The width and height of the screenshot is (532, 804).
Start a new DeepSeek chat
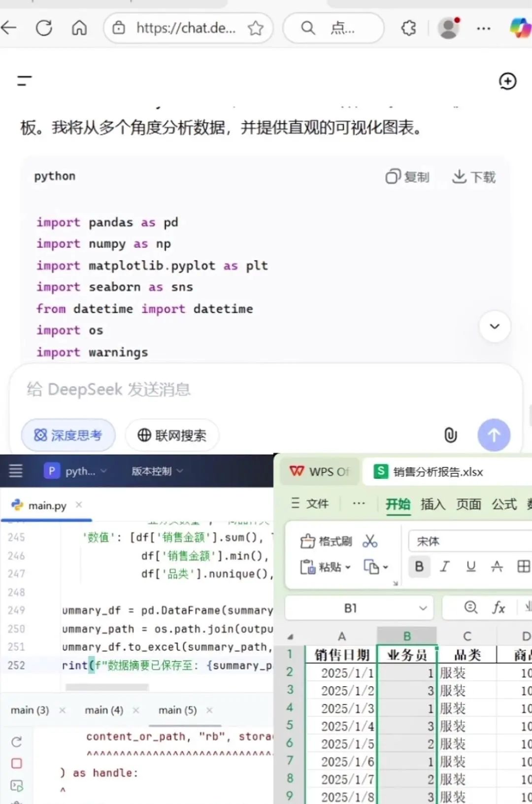(507, 81)
